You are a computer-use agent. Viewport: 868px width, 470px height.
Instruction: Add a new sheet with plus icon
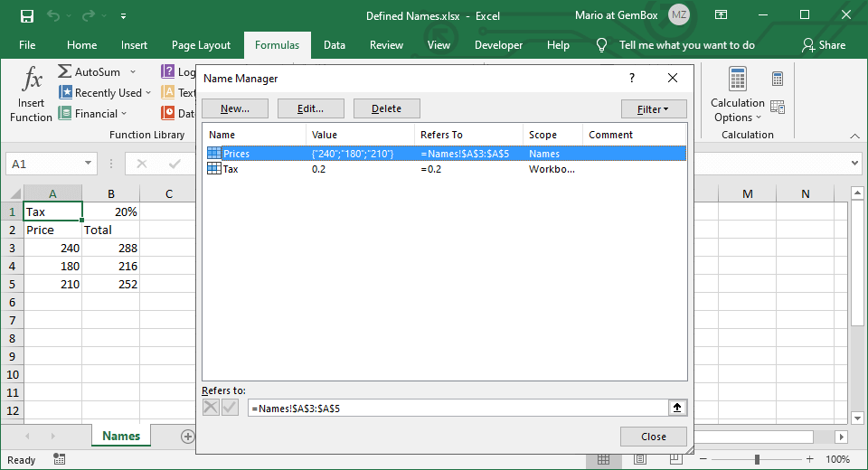[x=188, y=437]
